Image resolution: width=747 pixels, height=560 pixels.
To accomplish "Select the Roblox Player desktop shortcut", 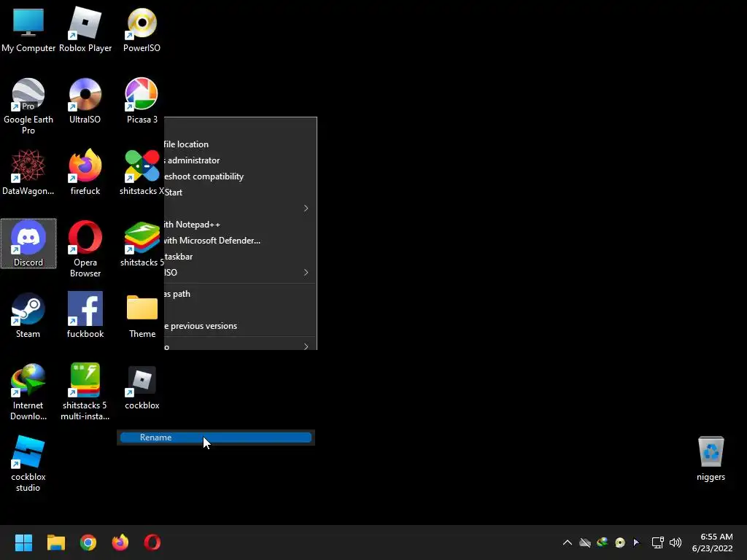I will pyautogui.click(x=85, y=29).
